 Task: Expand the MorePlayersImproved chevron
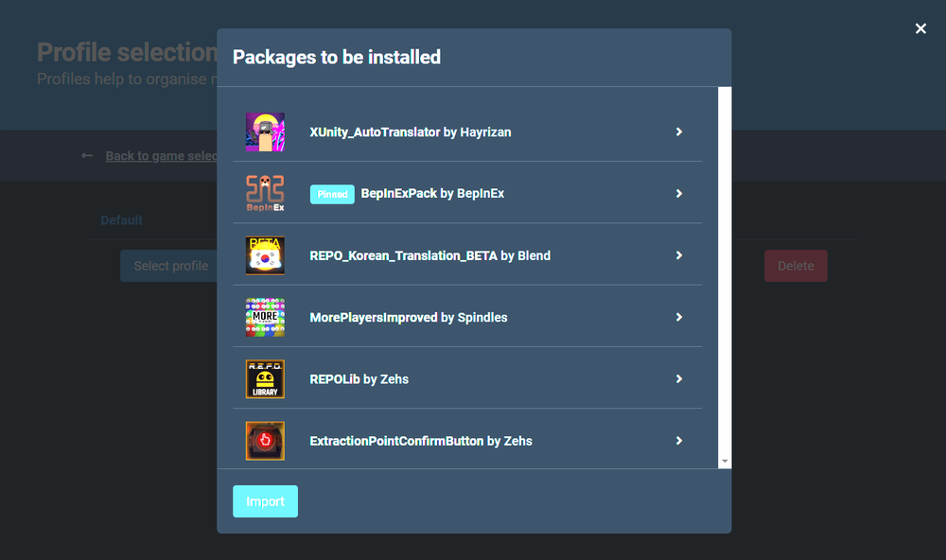click(x=679, y=318)
